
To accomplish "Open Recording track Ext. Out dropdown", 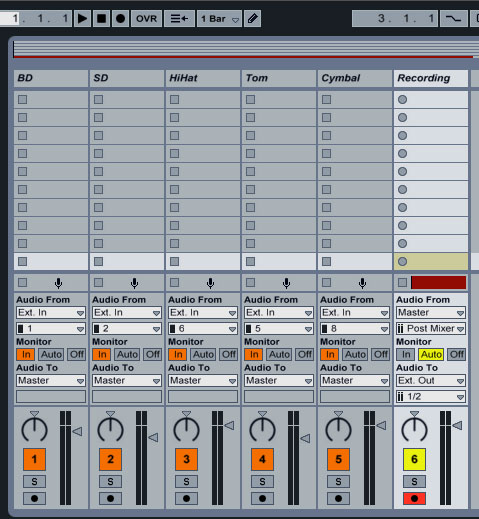I will pos(431,381).
